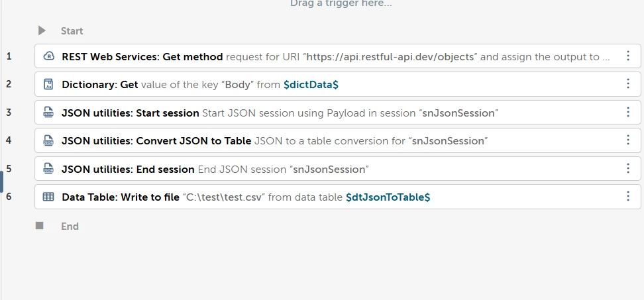
Task: Click the Data Table action icon
Action: click(48, 197)
